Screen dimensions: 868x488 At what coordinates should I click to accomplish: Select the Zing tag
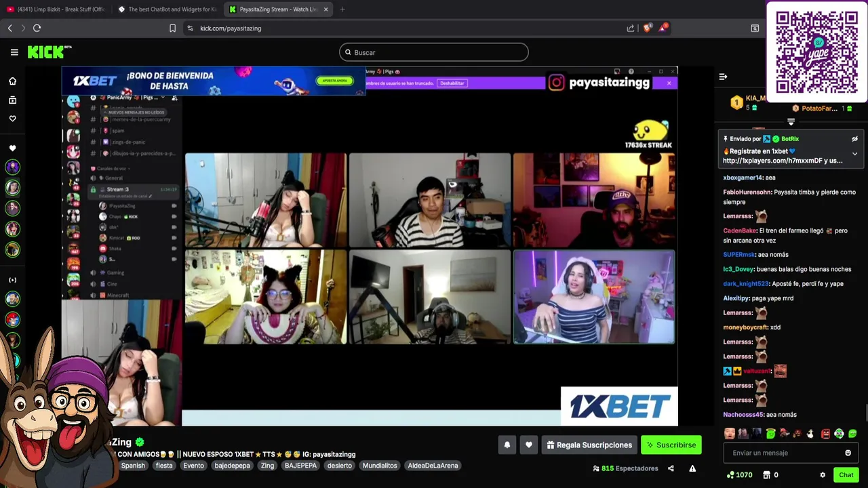(267, 466)
